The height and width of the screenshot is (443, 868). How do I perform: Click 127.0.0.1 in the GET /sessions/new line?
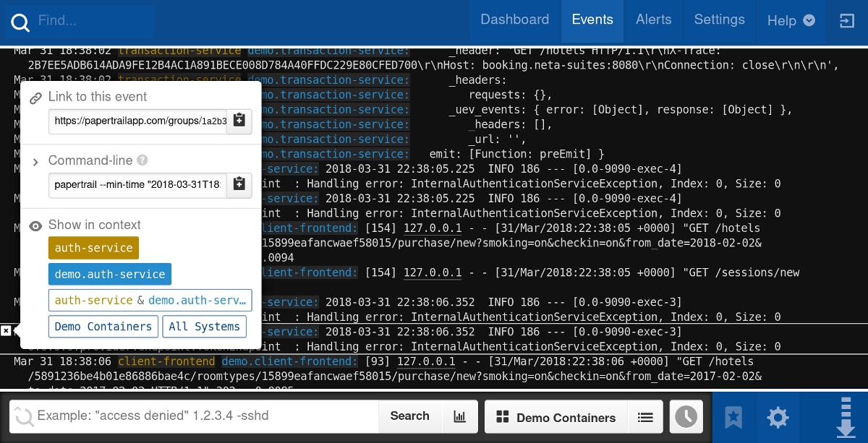(x=433, y=272)
